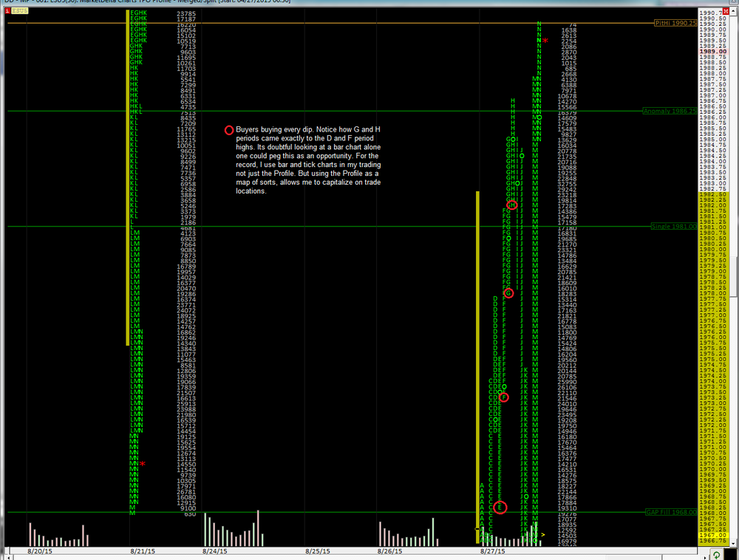Screen dimensions: 739x560
Task: Click the 1988.00 price on the scale
Action: 712,73
